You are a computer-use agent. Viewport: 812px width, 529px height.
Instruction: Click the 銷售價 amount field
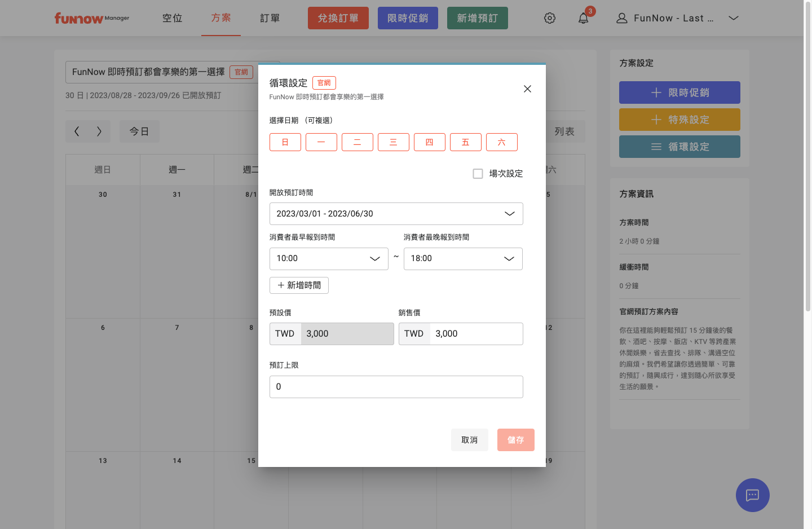click(x=476, y=334)
